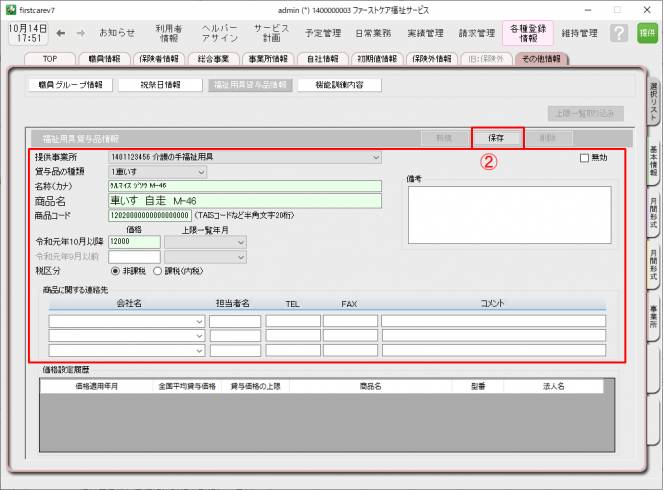Expand first 会社名 dropdown in contact table
This screenshot has width=664, height=490.
tap(200, 321)
